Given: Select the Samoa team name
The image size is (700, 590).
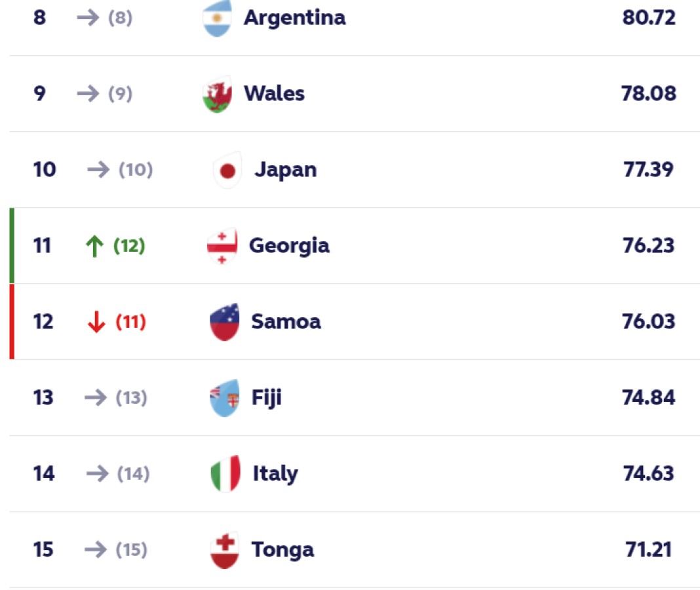Looking at the screenshot, I should (286, 322).
